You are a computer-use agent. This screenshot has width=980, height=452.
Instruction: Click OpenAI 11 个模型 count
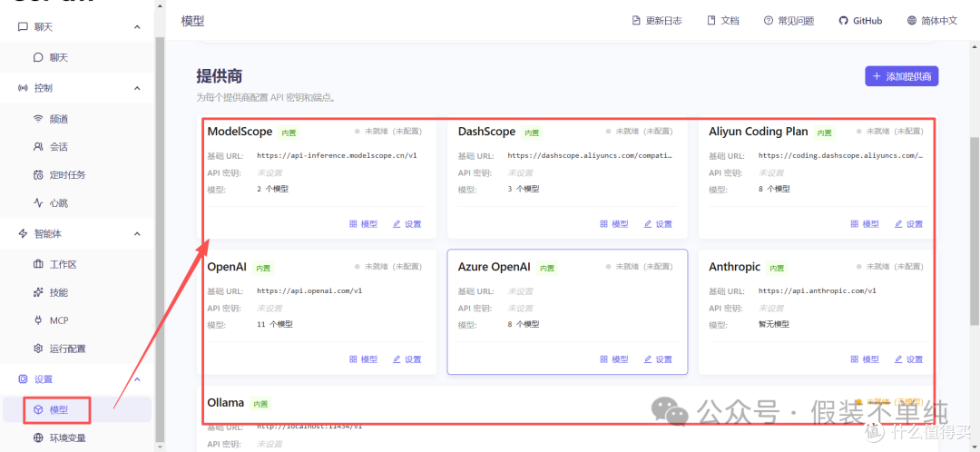click(x=274, y=324)
